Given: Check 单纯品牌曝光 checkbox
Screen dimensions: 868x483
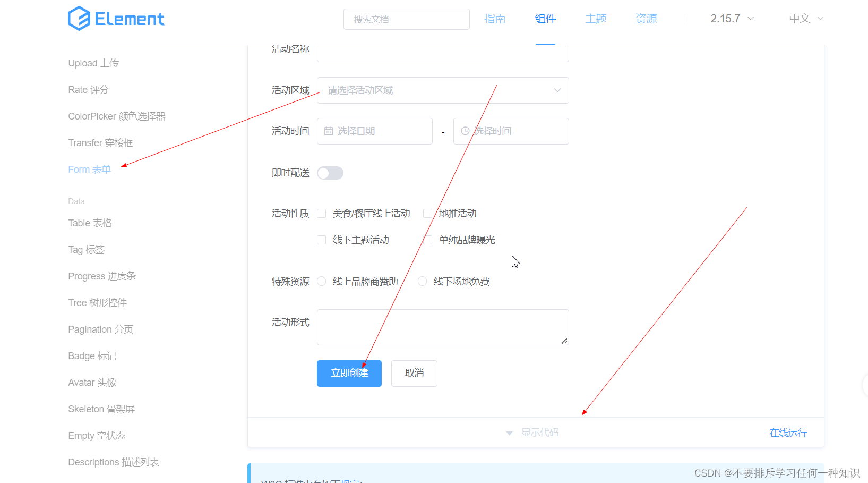Looking at the screenshot, I should [x=427, y=240].
